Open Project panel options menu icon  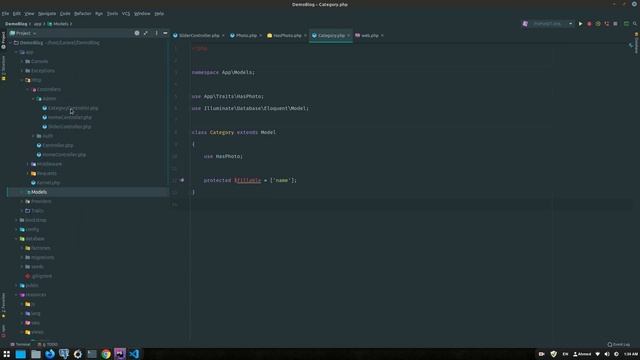(x=156, y=33)
